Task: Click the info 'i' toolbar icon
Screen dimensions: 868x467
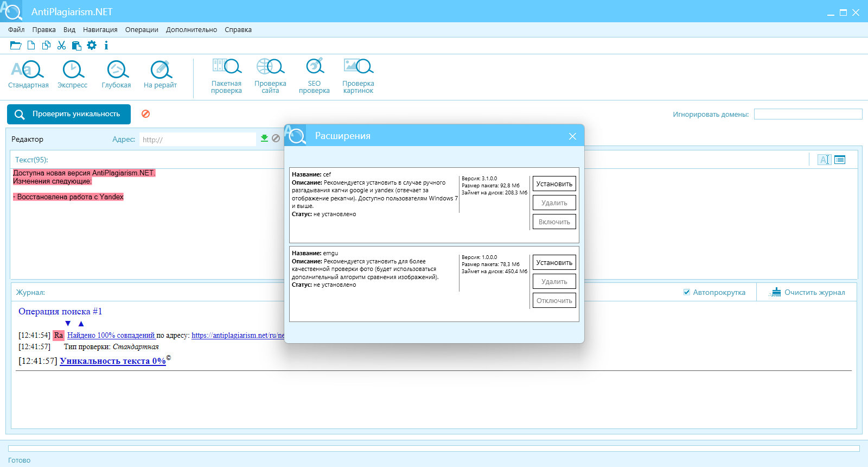Action: pos(106,46)
